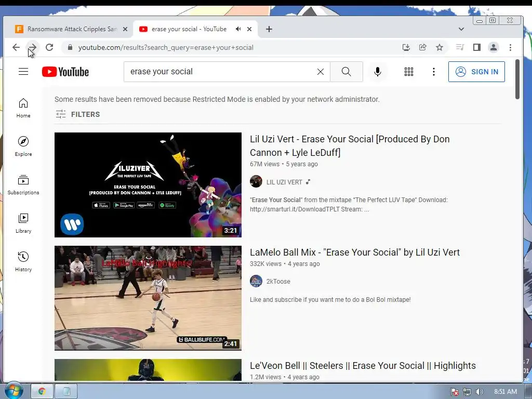Screen dimensions: 532x399
Task: Click Restricted Mode notice text
Action: click(x=217, y=99)
